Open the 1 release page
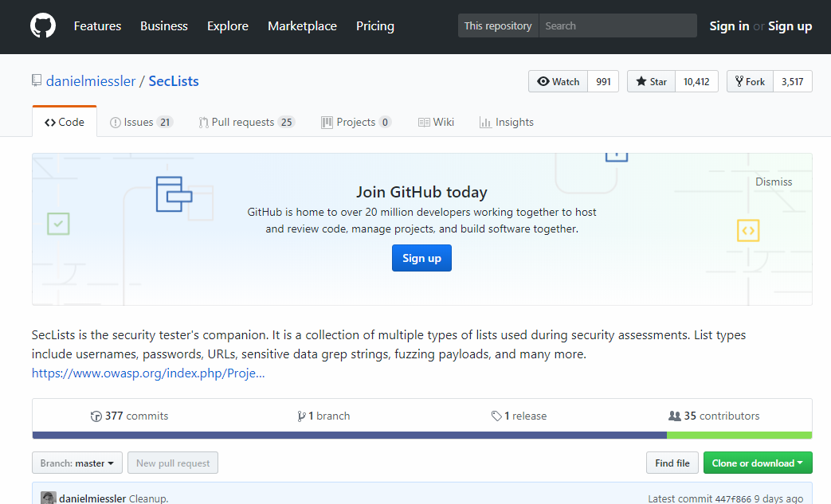Screen dimensions: 831x504 coord(519,416)
